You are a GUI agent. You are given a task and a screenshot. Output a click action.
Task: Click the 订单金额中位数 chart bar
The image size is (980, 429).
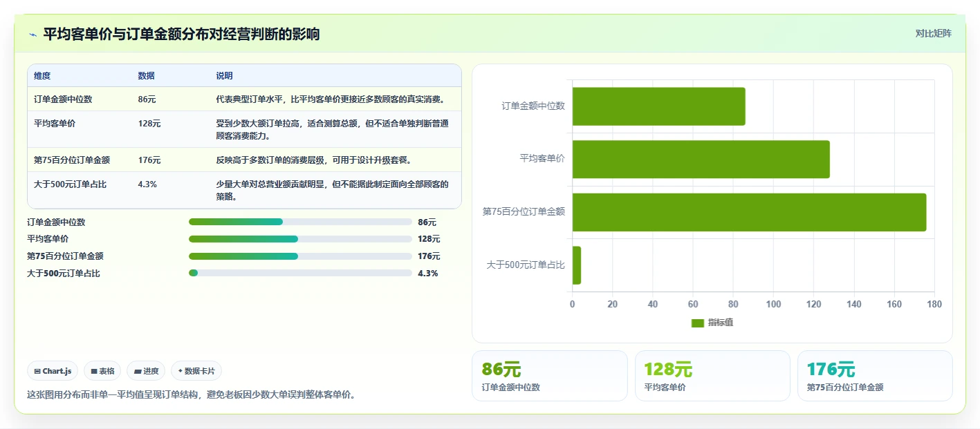[658, 106]
